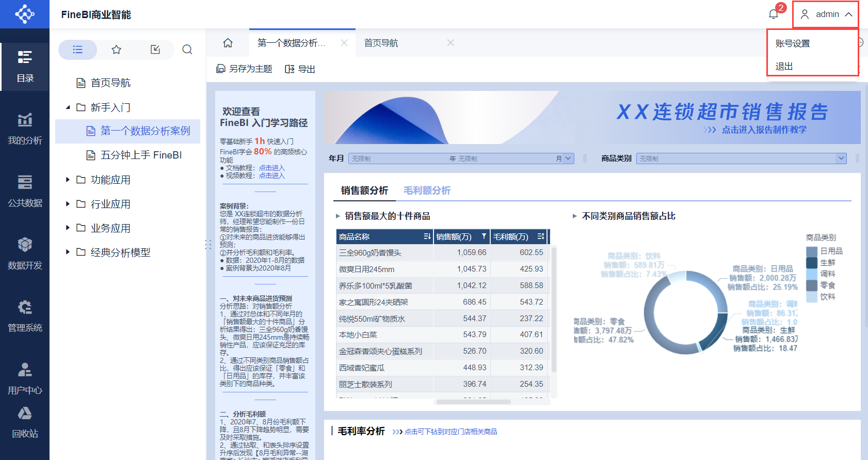Open 文档教程 点击进入 link
Viewport: 868px width, 460px height.
(x=272, y=168)
